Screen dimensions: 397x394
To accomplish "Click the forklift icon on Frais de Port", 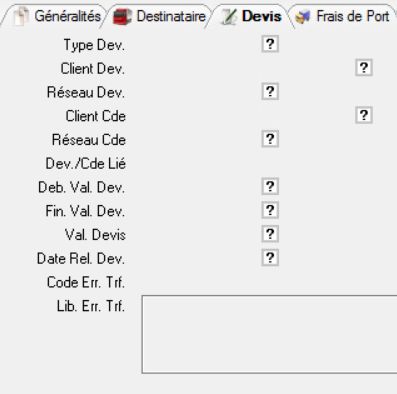I will point(303,17).
